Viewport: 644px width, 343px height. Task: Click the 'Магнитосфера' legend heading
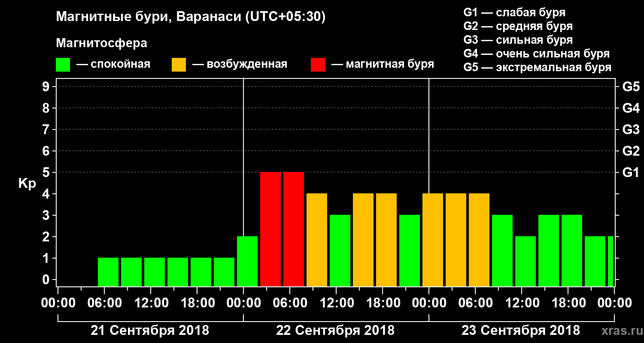tap(101, 43)
